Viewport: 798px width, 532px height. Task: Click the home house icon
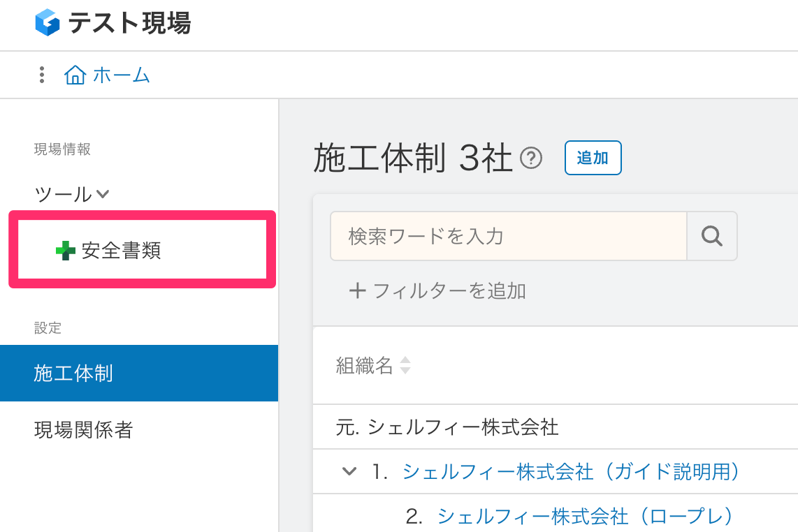click(x=75, y=75)
